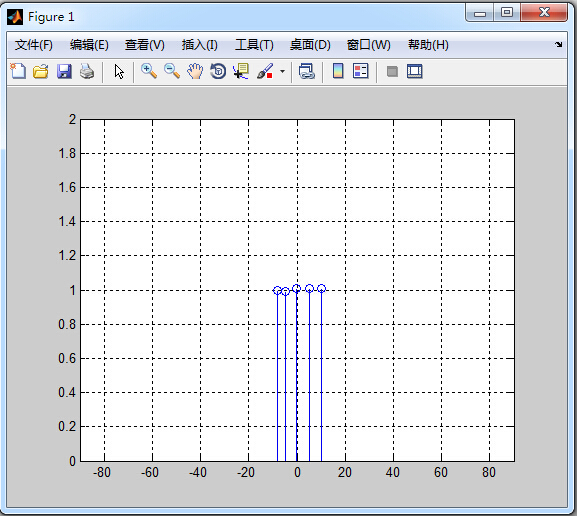Print the figure using the printer icon
Viewport: 577px width, 516px height.
tap(87, 71)
